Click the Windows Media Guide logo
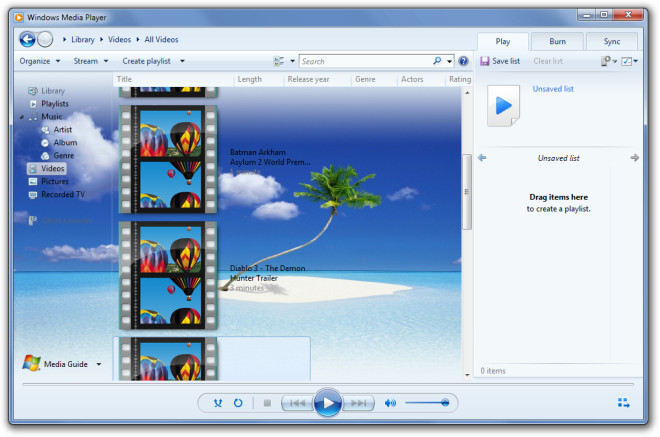Screen dimensions: 660x437 31,363
